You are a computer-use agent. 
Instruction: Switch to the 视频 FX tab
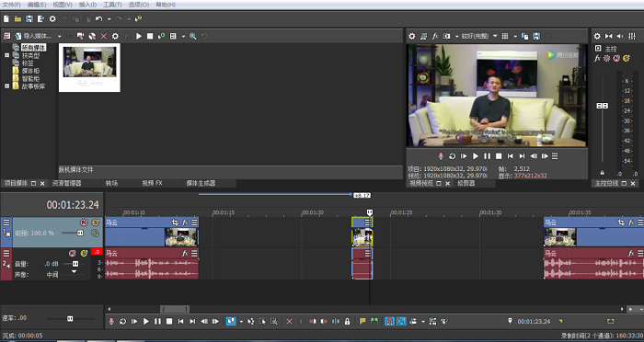[152, 183]
